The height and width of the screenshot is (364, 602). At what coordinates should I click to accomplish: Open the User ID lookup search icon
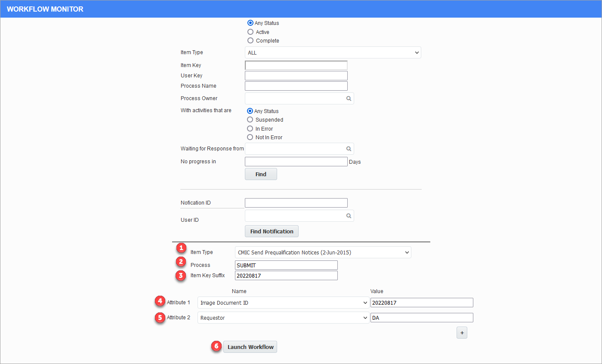[x=349, y=215]
